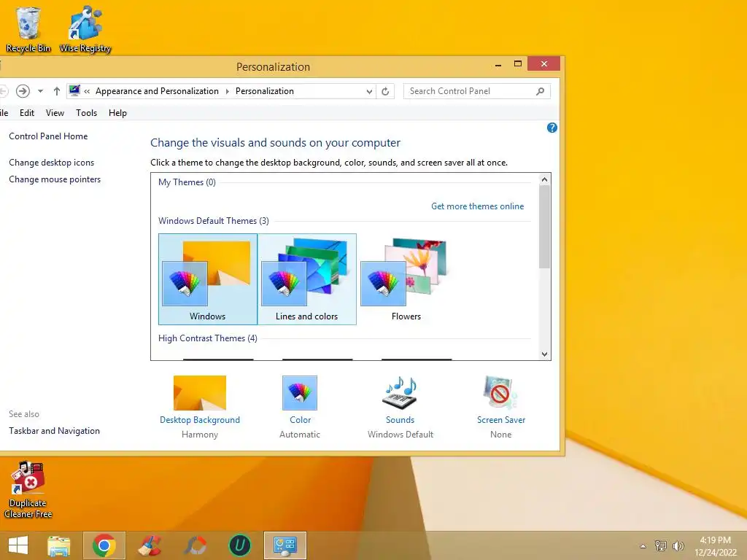
Task: Click the Desktop Background link text
Action: click(x=200, y=420)
